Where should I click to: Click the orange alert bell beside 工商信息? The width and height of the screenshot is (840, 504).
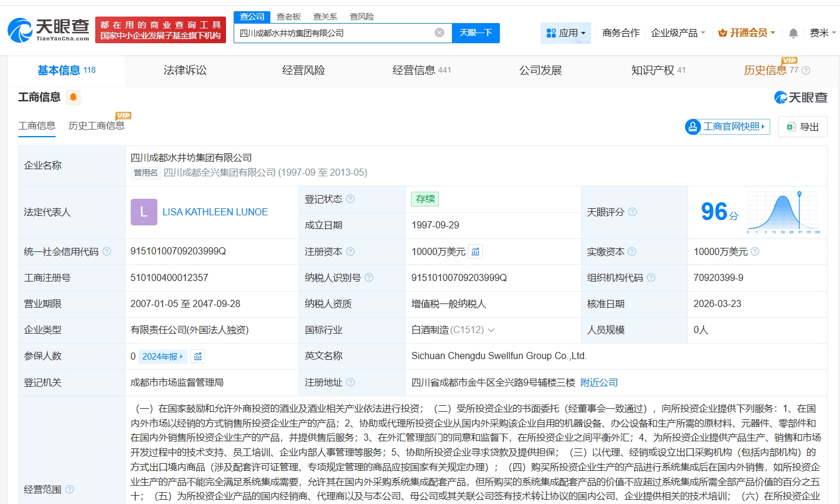click(x=73, y=97)
